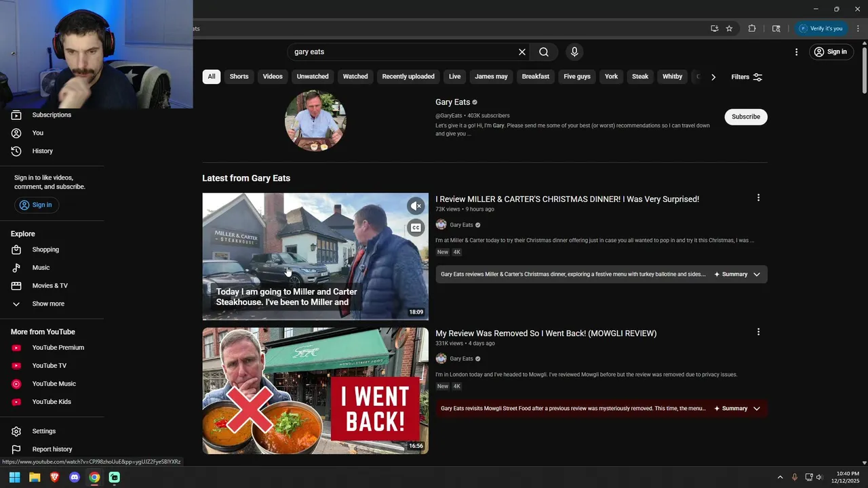The height and width of the screenshot is (488, 868).
Task: Click the Verify it's you profile button
Action: click(821, 28)
